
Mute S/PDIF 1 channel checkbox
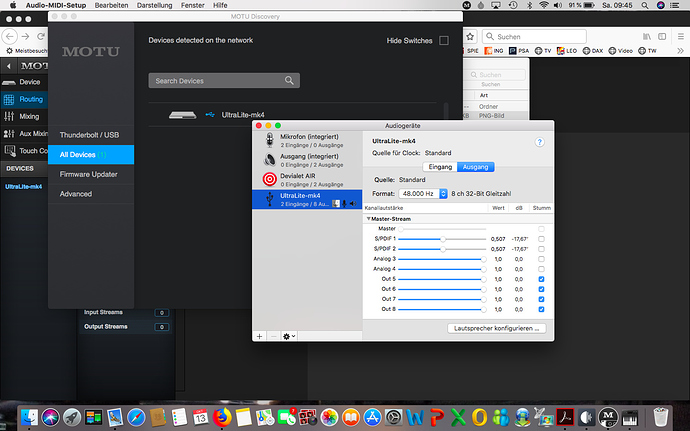pos(541,239)
